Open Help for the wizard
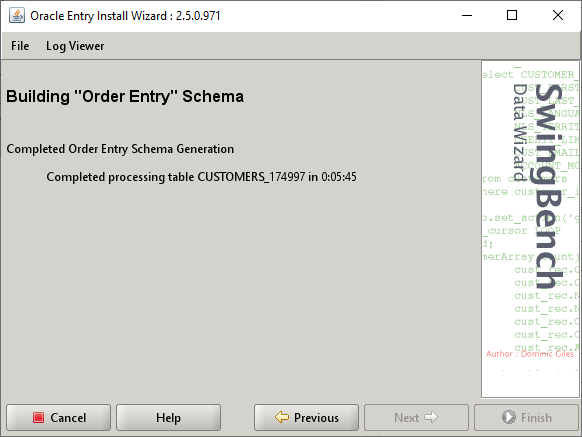 169,418
